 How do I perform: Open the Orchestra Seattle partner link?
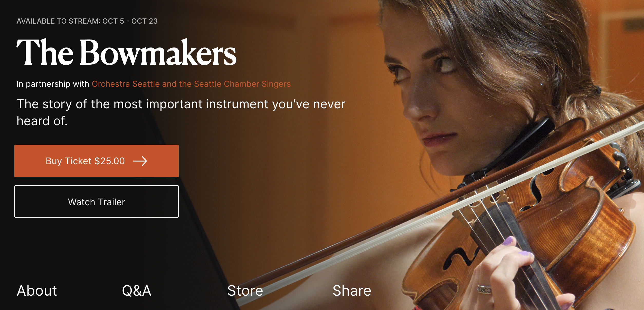coord(191,84)
